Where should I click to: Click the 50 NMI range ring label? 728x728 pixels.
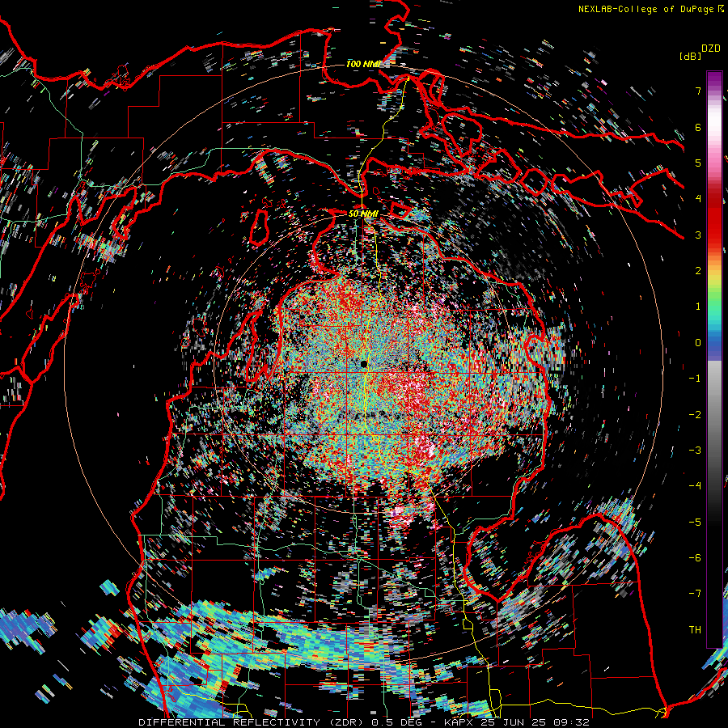coord(363,214)
